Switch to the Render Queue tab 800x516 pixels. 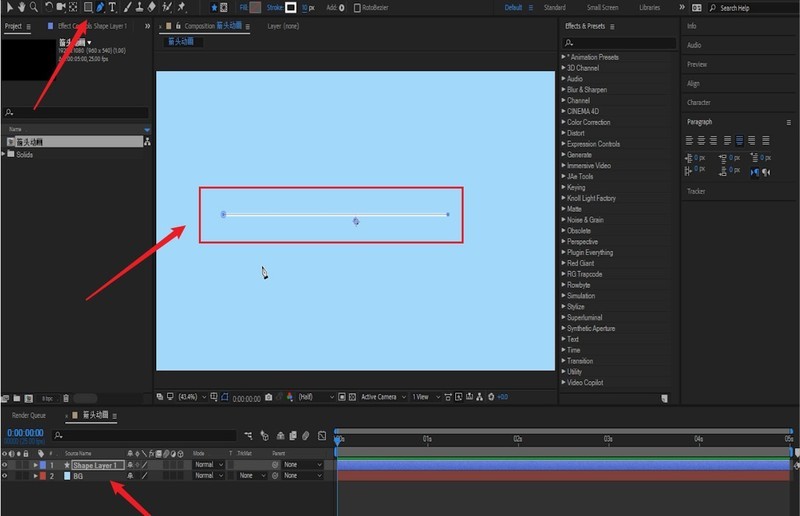[29, 414]
